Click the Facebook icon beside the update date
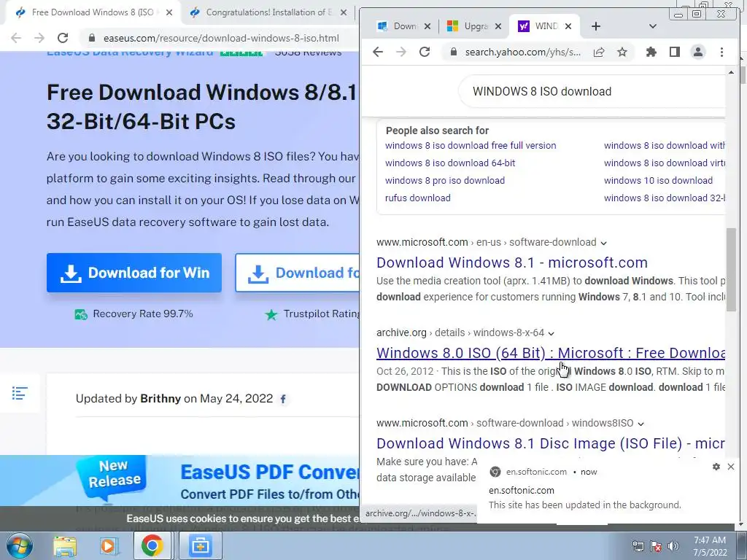This screenshot has height=560, width=747. pos(283,399)
